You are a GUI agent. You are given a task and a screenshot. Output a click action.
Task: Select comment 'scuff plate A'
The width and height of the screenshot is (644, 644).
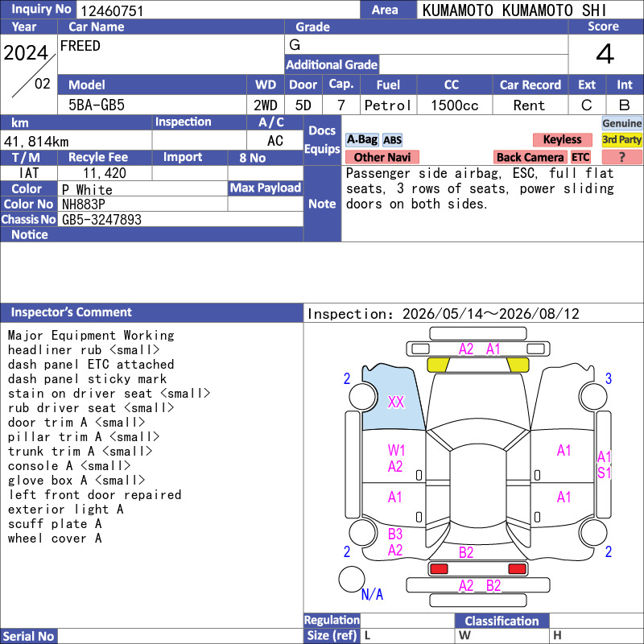pos(55,524)
